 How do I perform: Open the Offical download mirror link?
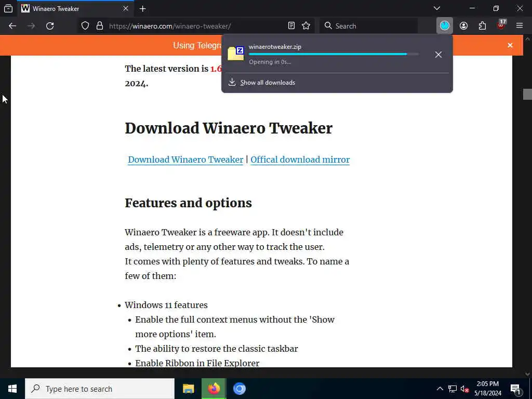300,159
